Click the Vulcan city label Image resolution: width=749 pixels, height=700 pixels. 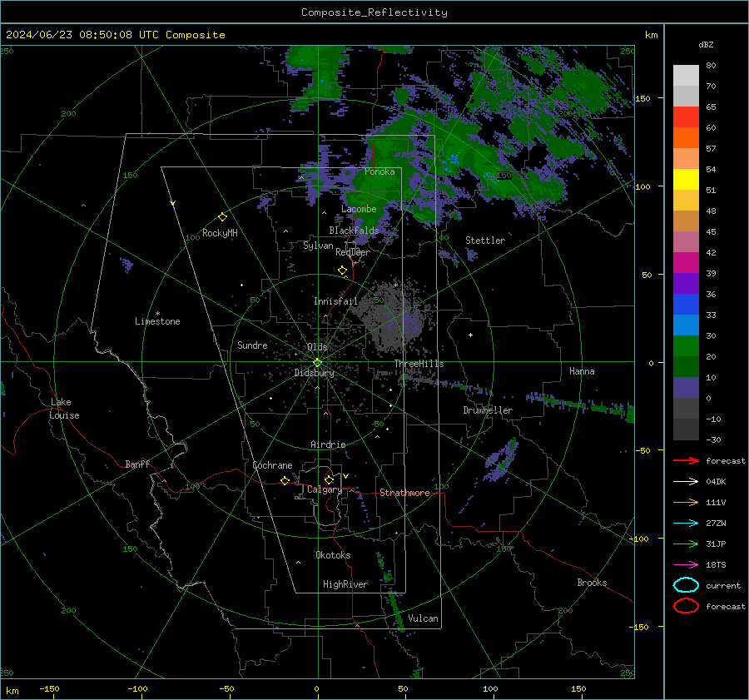click(x=423, y=618)
